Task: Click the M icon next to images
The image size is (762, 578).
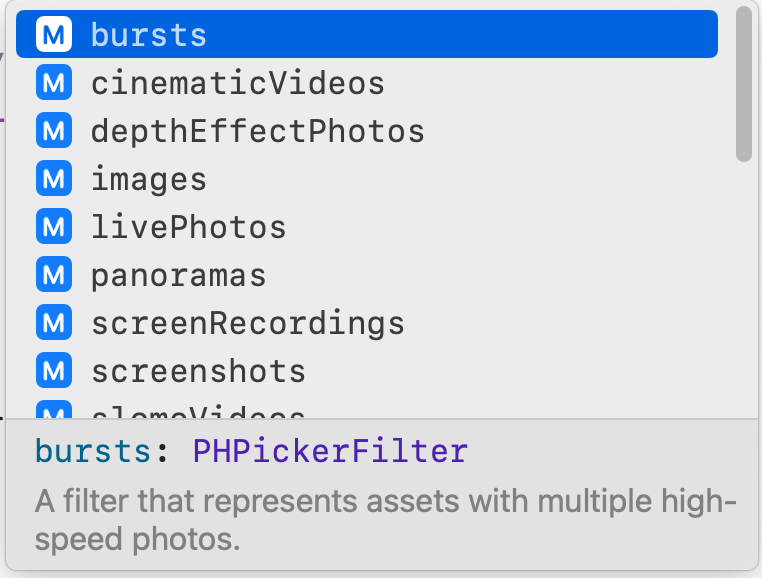Action: (52, 179)
